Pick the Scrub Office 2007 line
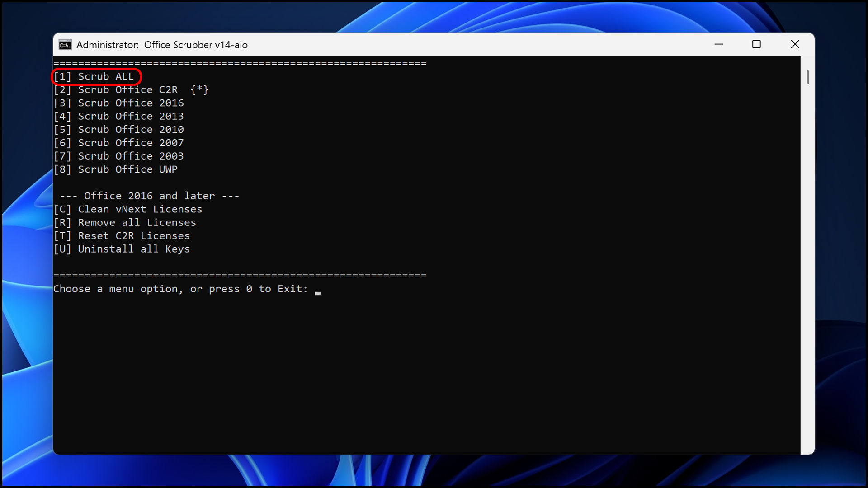Image resolution: width=868 pixels, height=488 pixels. (119, 143)
